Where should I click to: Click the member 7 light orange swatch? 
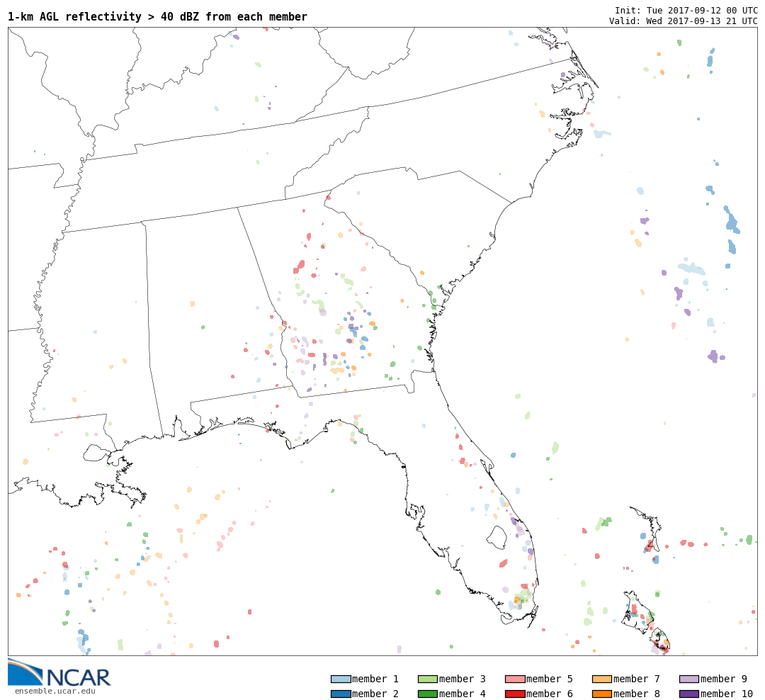click(x=602, y=679)
